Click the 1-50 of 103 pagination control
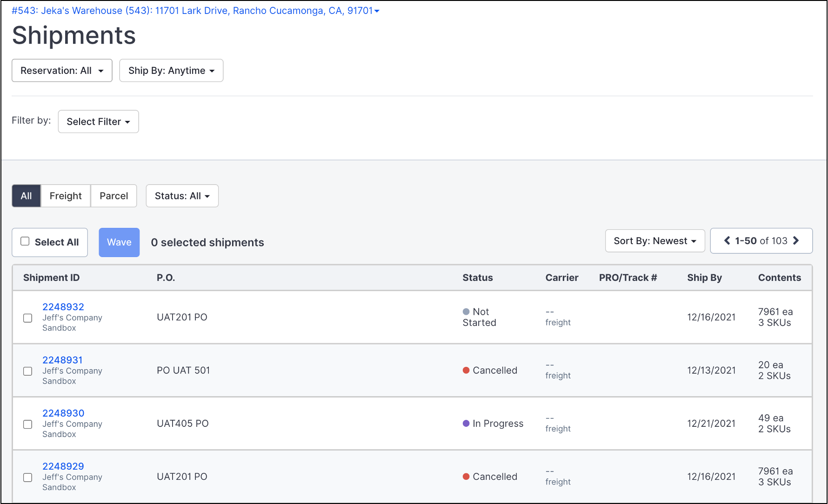The height and width of the screenshot is (504, 828). [x=761, y=241]
